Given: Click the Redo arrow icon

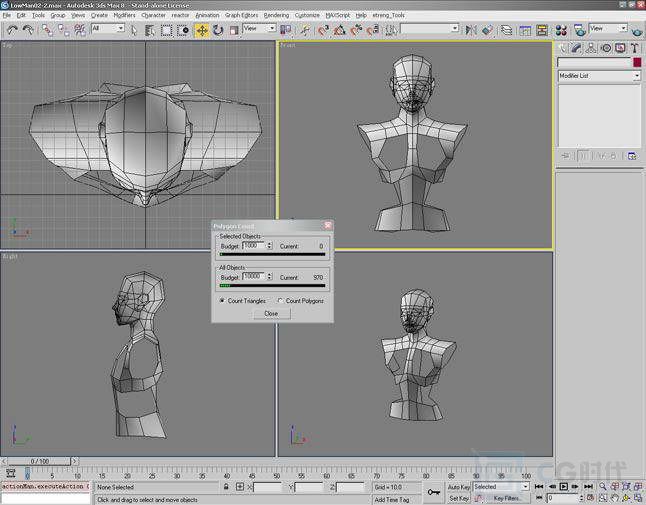Looking at the screenshot, I should click(x=28, y=30).
